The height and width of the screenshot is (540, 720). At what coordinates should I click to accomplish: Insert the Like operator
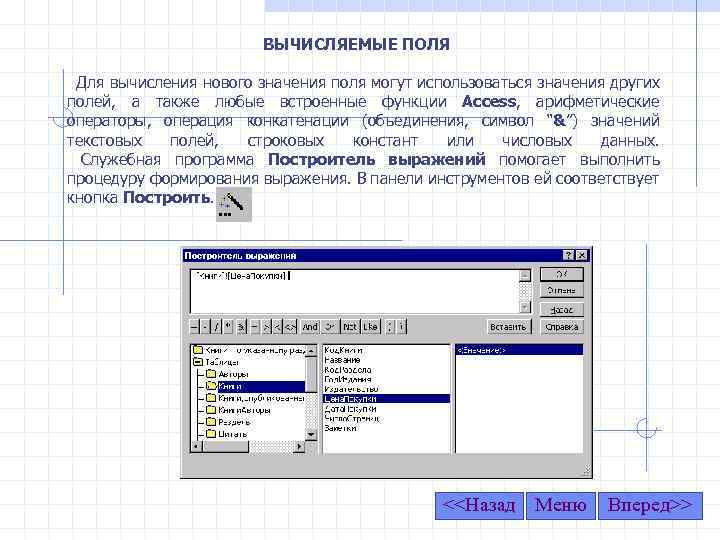pyautogui.click(x=371, y=326)
